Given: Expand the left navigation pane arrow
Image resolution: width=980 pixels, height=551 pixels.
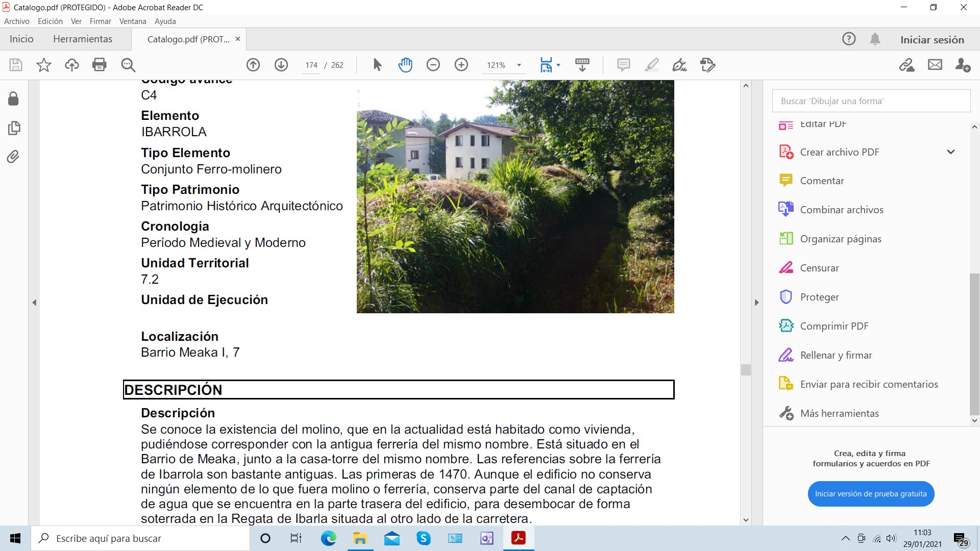Looking at the screenshot, I should 34,303.
